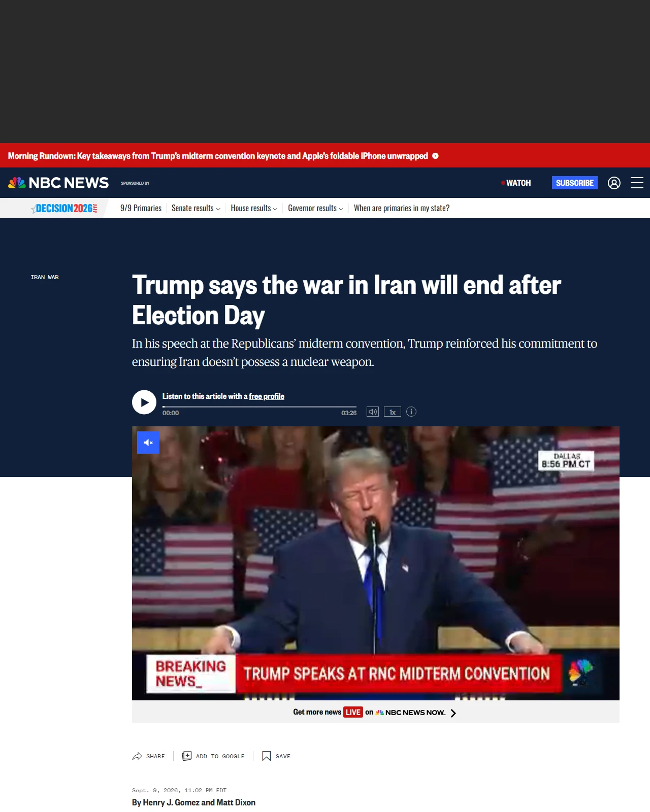The height and width of the screenshot is (812, 650).
Task: Click the Trump speech video thumbnail
Action: [x=376, y=563]
